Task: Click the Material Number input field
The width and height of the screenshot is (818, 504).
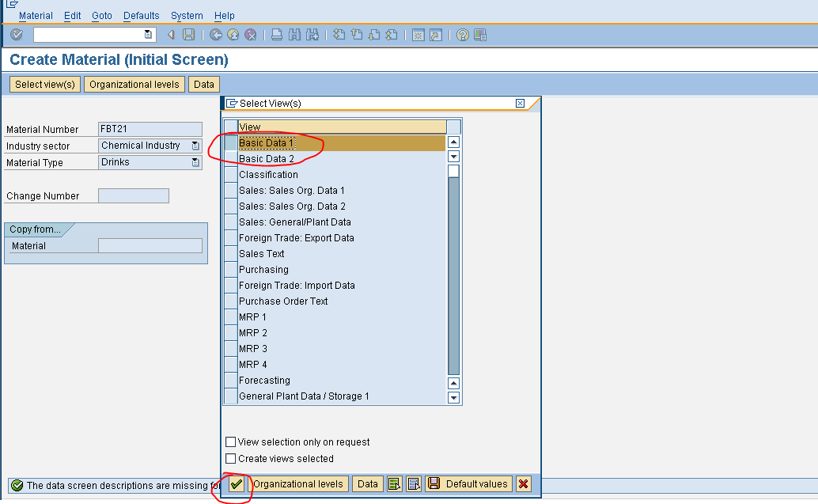Action: coord(150,129)
